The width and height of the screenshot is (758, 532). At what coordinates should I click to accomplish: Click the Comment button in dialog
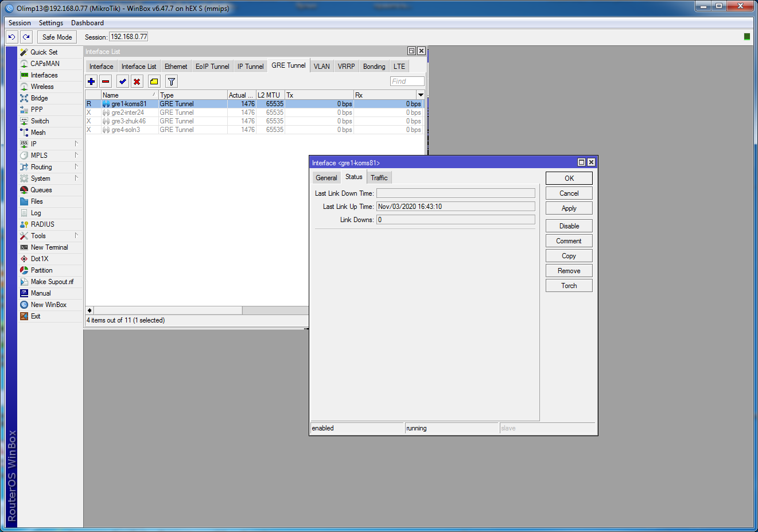569,241
